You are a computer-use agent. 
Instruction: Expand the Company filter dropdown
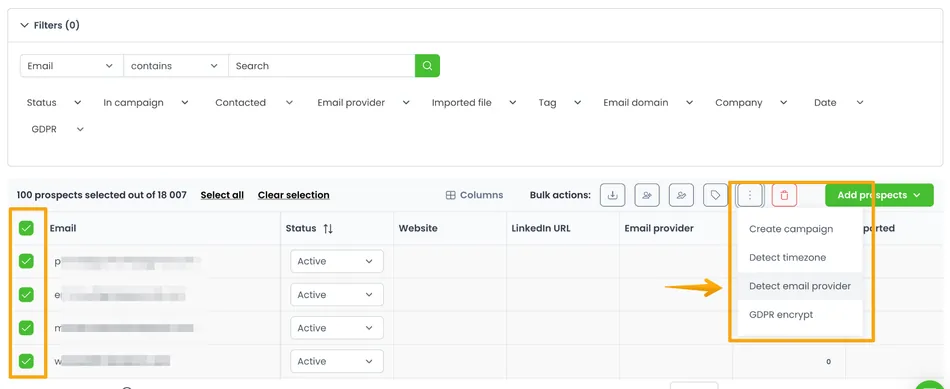(x=751, y=102)
